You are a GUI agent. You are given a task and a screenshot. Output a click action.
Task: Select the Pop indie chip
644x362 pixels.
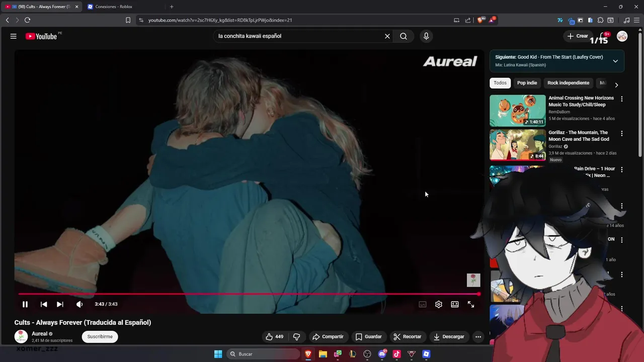tap(527, 83)
